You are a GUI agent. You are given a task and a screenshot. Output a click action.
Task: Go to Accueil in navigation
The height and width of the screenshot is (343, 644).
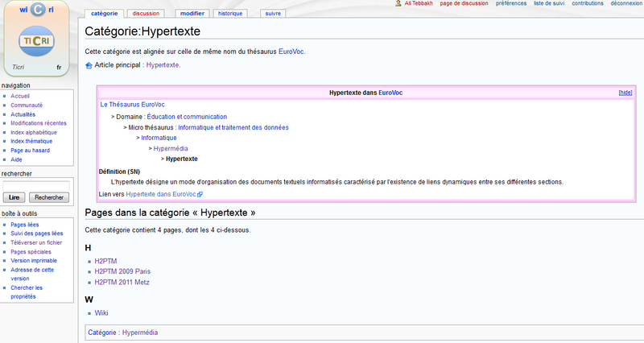pos(20,96)
